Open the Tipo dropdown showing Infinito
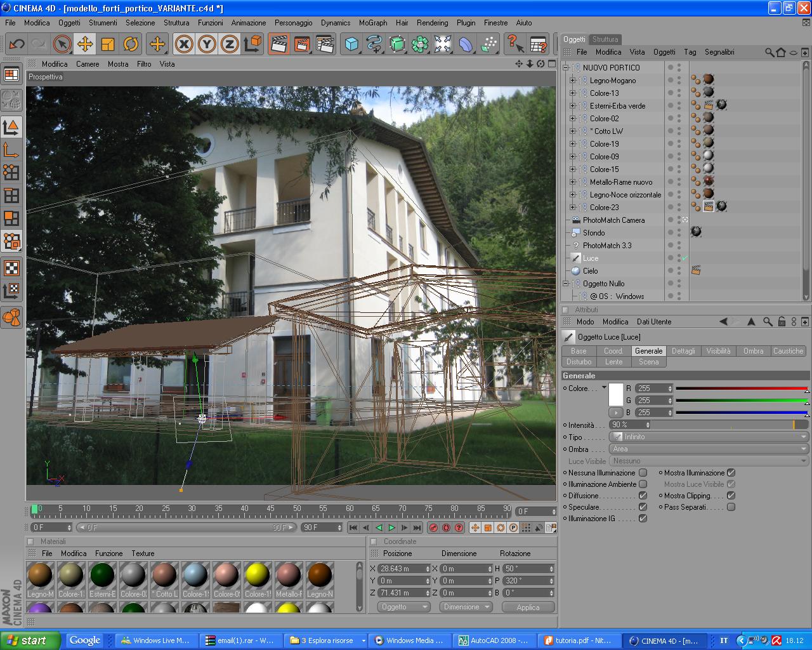 pos(709,437)
